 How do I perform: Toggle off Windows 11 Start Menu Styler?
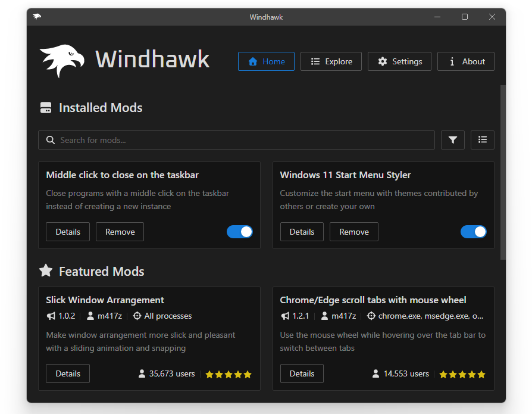(x=474, y=232)
